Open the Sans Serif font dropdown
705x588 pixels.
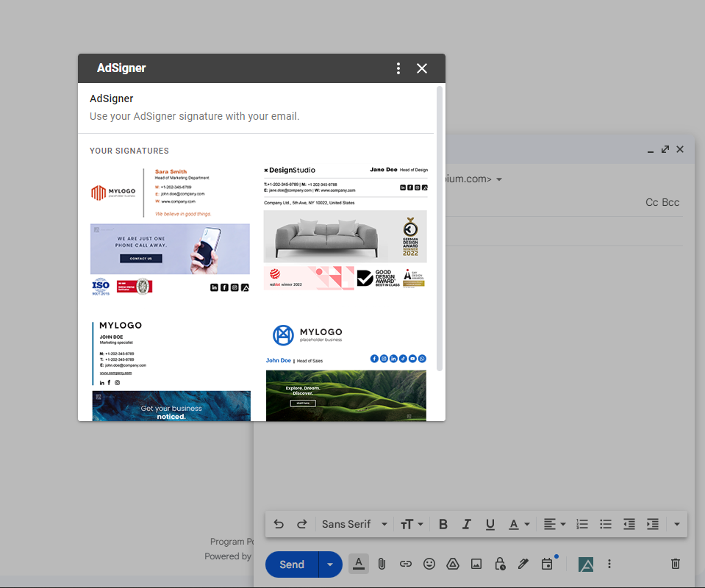click(354, 524)
